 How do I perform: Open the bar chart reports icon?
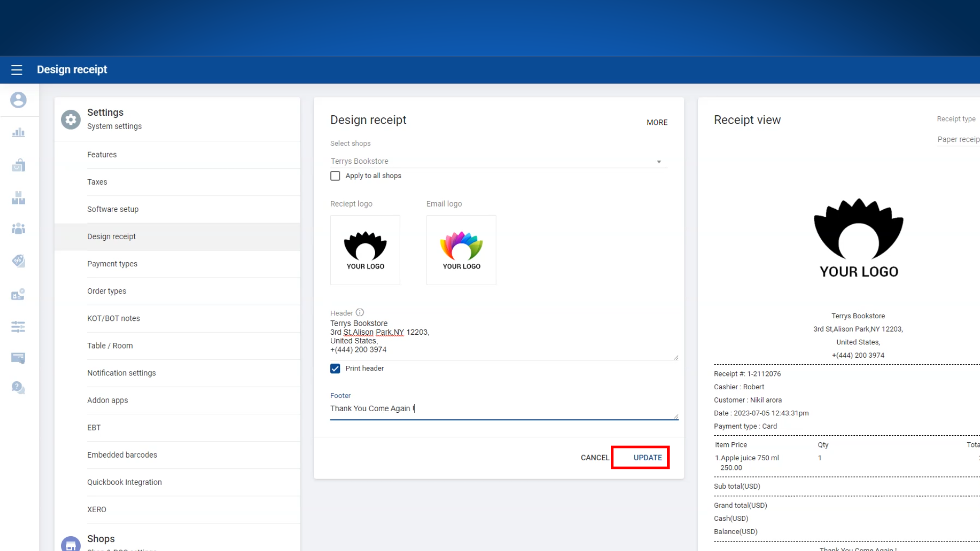(x=18, y=133)
